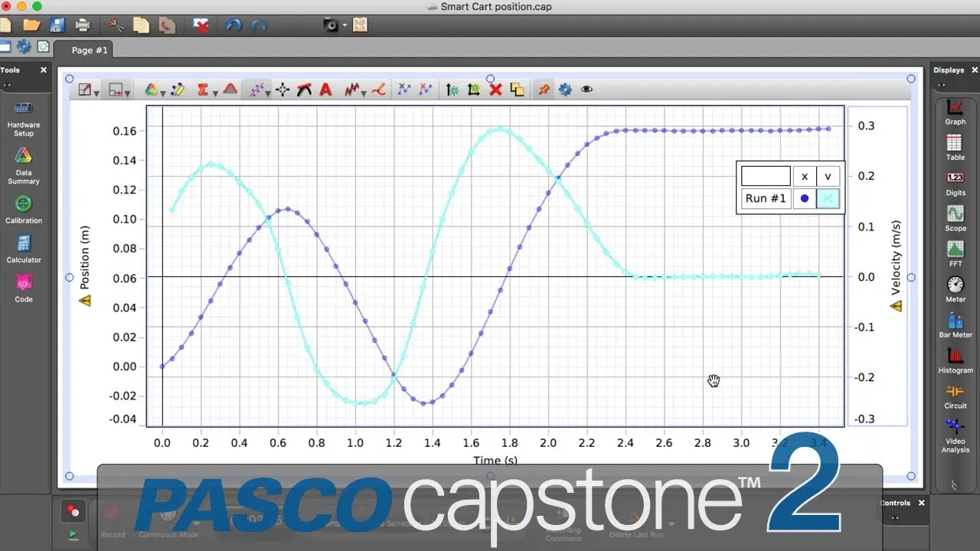This screenshot has height=551, width=980.
Task: Toggle the coordinates crosshair tool
Action: tap(283, 90)
